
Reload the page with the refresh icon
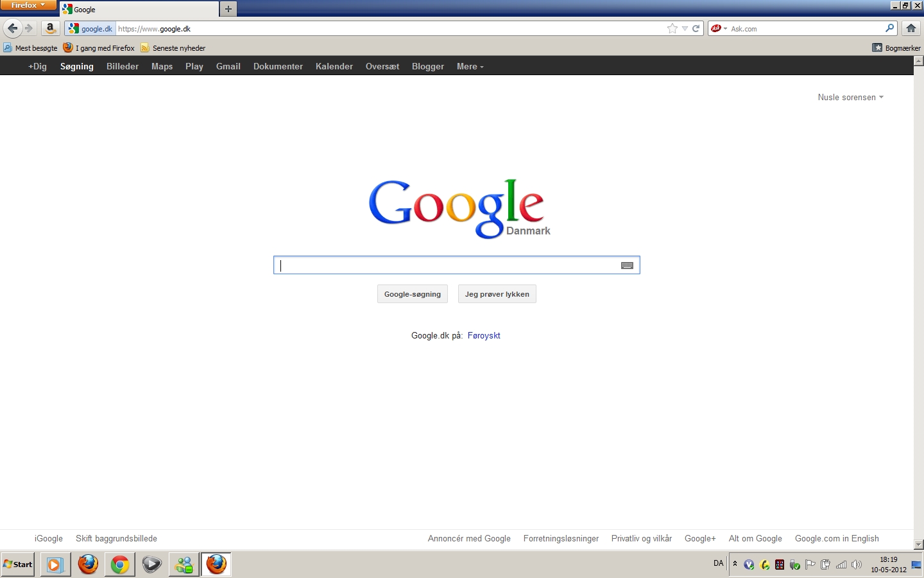click(696, 28)
